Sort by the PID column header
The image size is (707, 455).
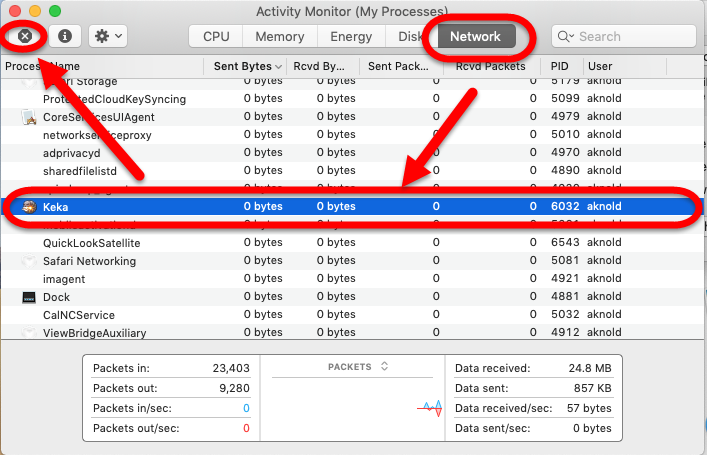[560, 66]
